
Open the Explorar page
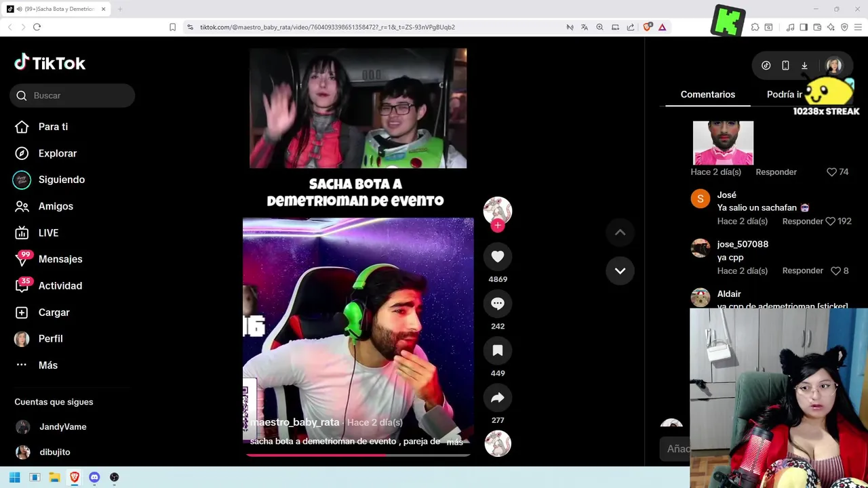tap(46, 153)
